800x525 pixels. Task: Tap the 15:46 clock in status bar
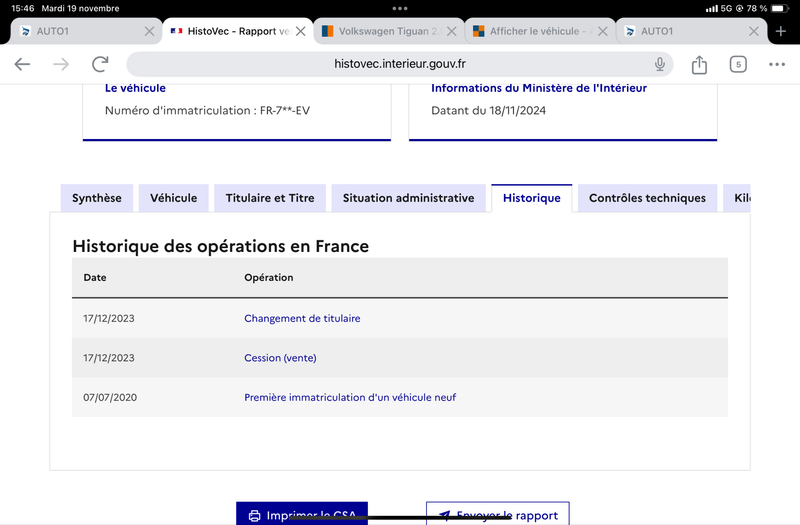tap(22, 8)
